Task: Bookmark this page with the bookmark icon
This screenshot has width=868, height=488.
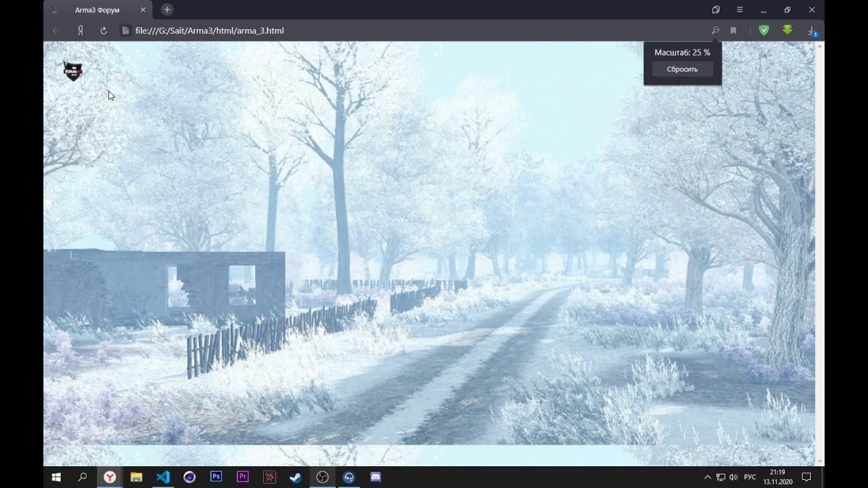Action: (733, 30)
